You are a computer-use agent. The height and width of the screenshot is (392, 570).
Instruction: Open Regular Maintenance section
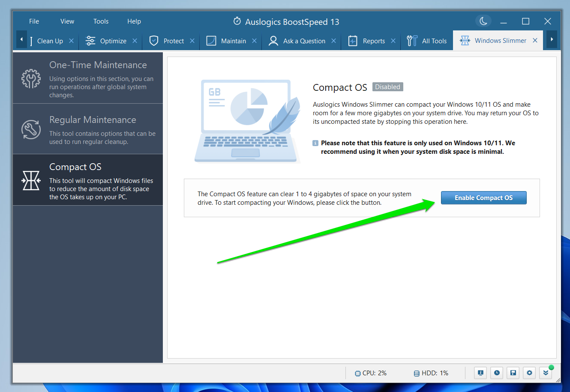(x=88, y=129)
